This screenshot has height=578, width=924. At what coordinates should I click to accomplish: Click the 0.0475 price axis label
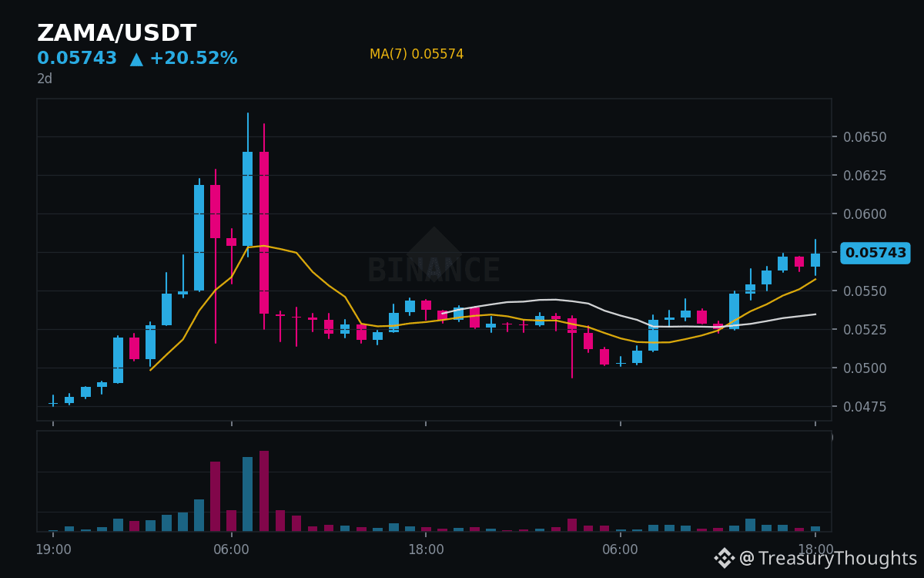coord(865,407)
